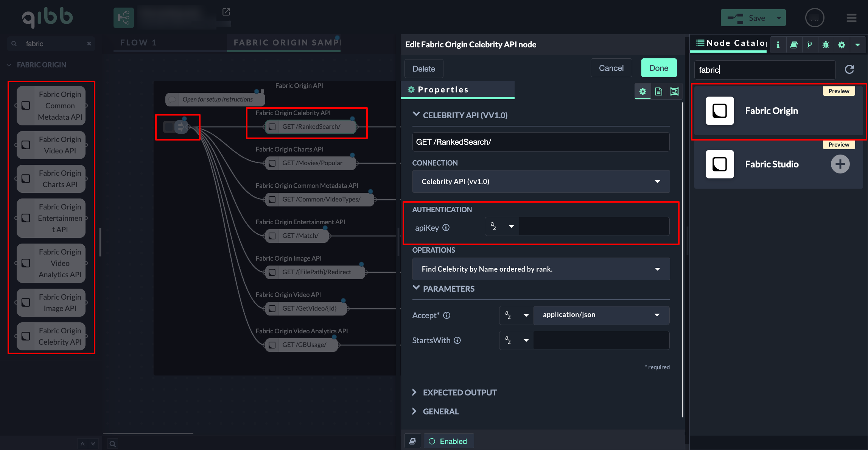The image size is (868, 450).
Task: Clear the fabric palette search filter
Action: pyautogui.click(x=89, y=44)
